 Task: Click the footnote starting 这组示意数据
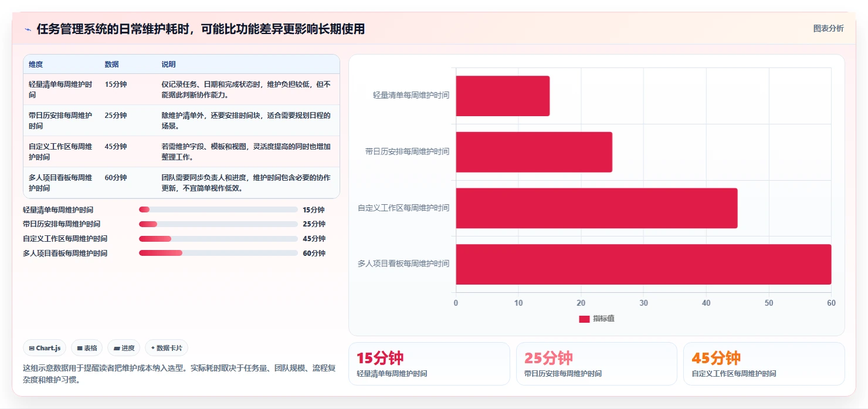[x=179, y=374]
